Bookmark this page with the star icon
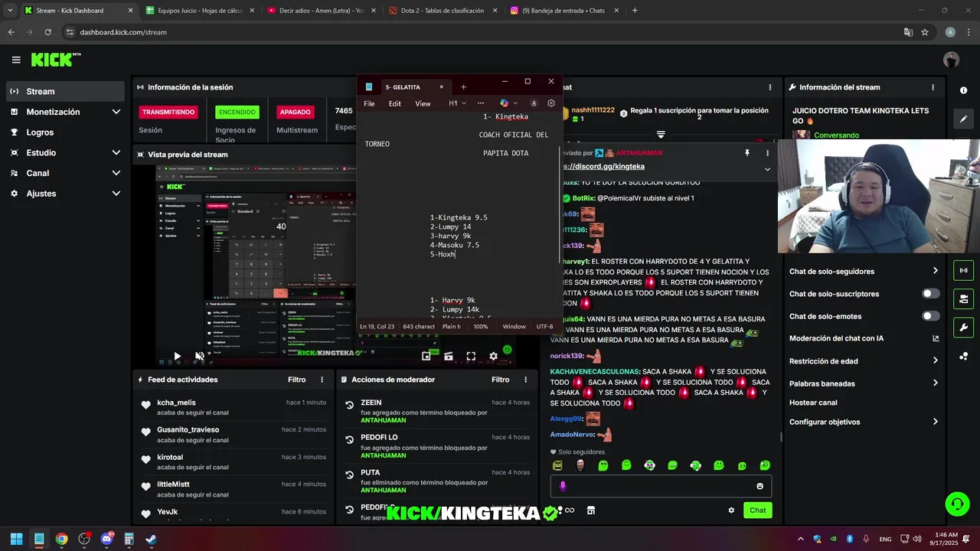 click(925, 32)
